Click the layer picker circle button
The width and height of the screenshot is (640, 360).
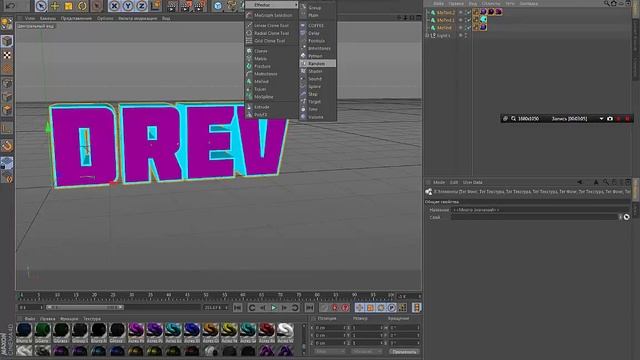(x=626, y=217)
